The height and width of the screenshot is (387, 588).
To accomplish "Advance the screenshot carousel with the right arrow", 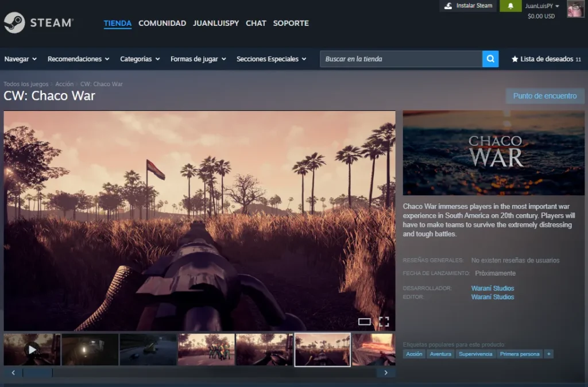I will [385, 372].
